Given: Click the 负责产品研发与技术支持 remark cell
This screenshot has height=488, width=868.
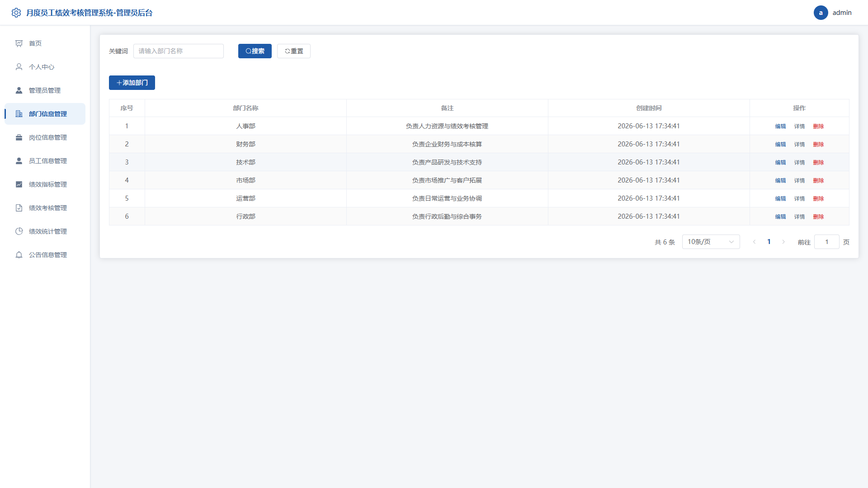Looking at the screenshot, I should (x=447, y=162).
